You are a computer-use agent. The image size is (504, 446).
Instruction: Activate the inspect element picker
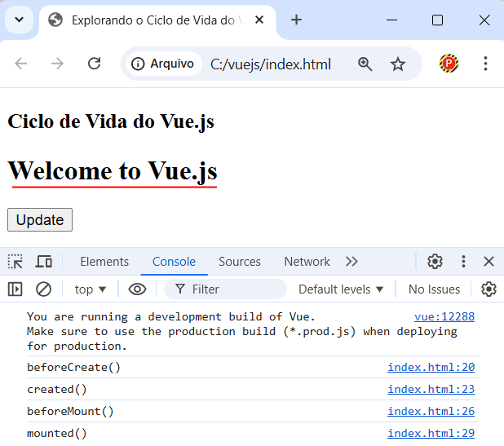[15, 262]
